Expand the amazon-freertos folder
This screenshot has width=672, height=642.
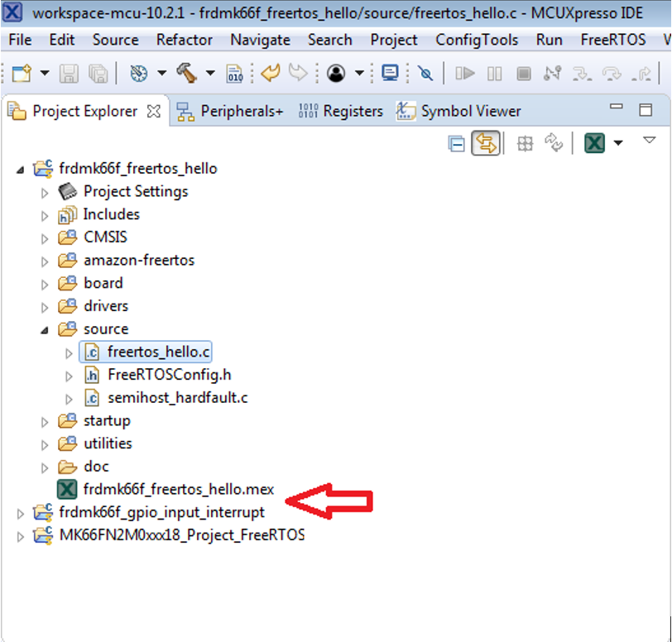click(x=45, y=262)
